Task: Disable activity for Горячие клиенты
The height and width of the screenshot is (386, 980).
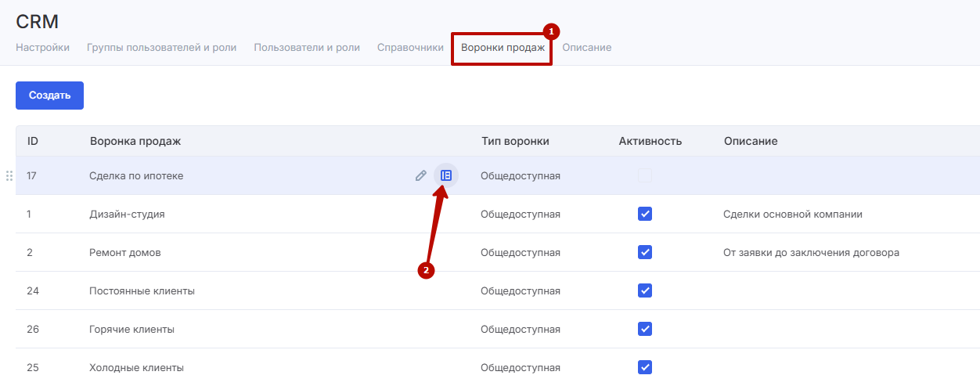Action: coord(645,329)
